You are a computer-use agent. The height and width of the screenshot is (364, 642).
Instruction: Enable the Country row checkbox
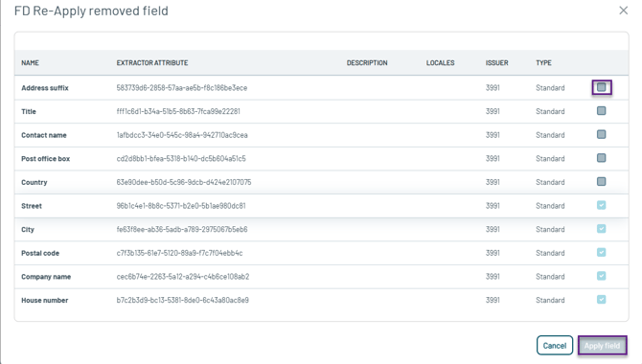601,181
